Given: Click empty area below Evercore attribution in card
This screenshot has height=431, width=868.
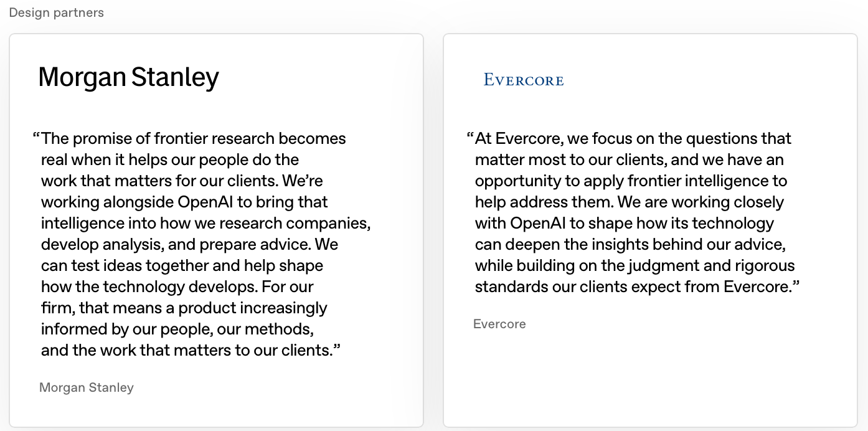Looking at the screenshot, I should [x=651, y=380].
